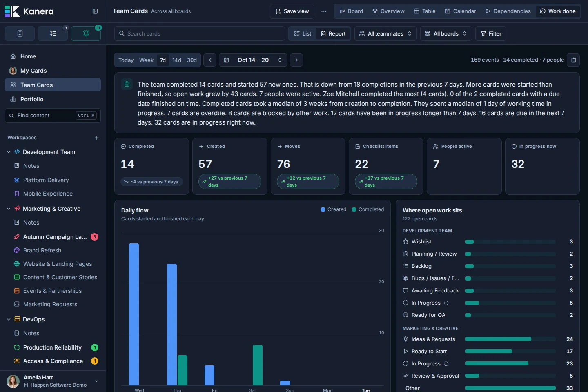Click the more options ellipsis icon
The width and height of the screenshot is (588, 392).
click(324, 11)
